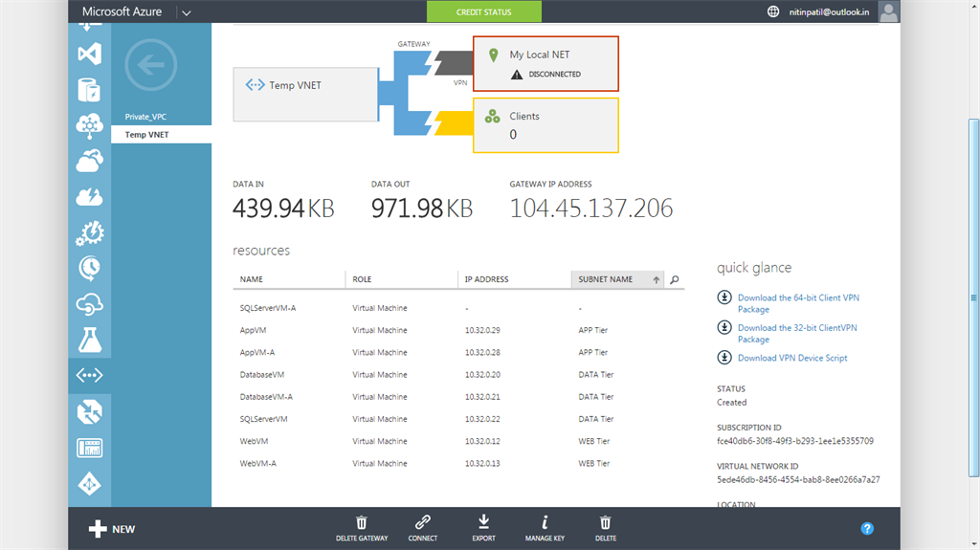Select the AppVM-A resource row
The width and height of the screenshot is (980, 550).
pos(458,353)
